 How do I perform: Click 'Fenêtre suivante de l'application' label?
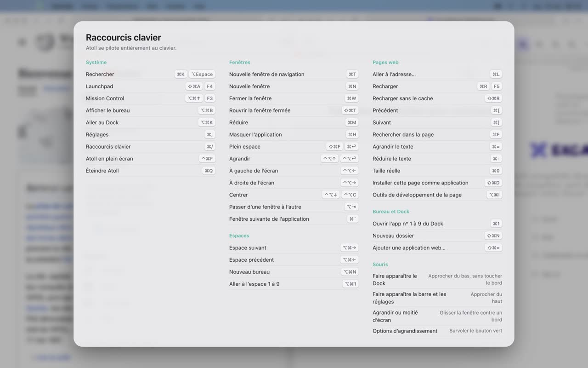pos(269,219)
